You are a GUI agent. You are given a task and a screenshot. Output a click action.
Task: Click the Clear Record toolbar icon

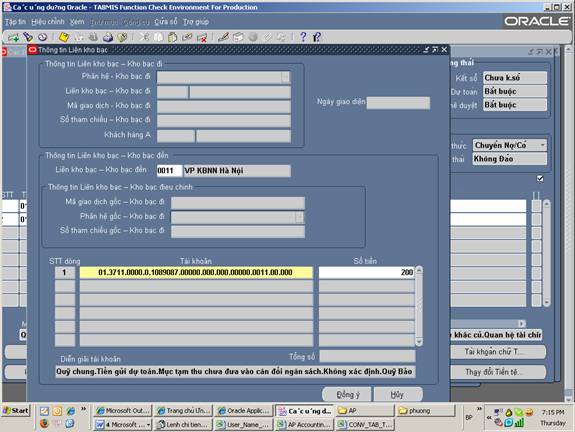pos(187,37)
